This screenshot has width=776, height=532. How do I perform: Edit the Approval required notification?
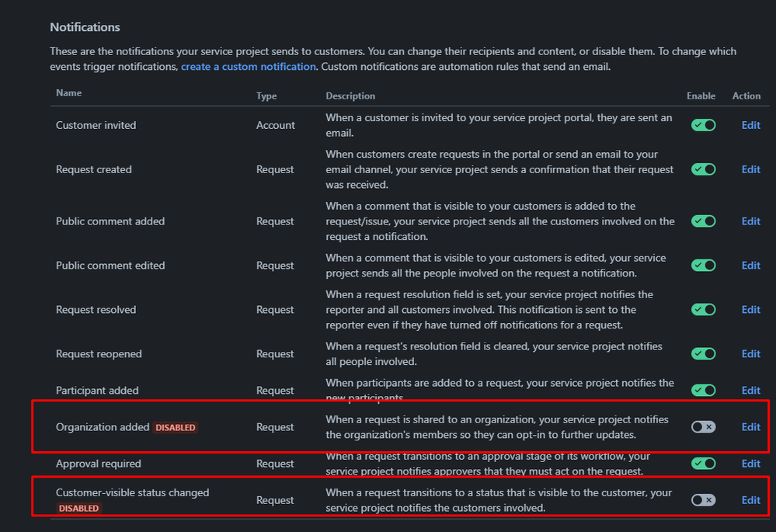(750, 463)
